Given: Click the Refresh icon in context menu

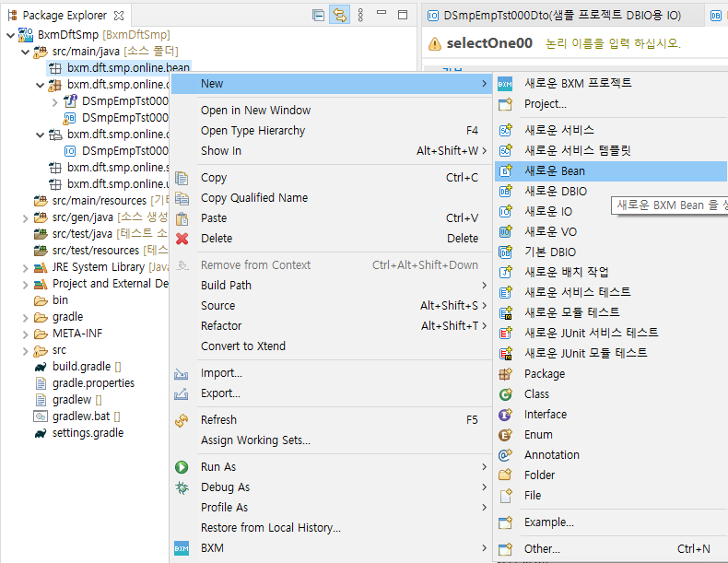Looking at the screenshot, I should pyautogui.click(x=182, y=420).
